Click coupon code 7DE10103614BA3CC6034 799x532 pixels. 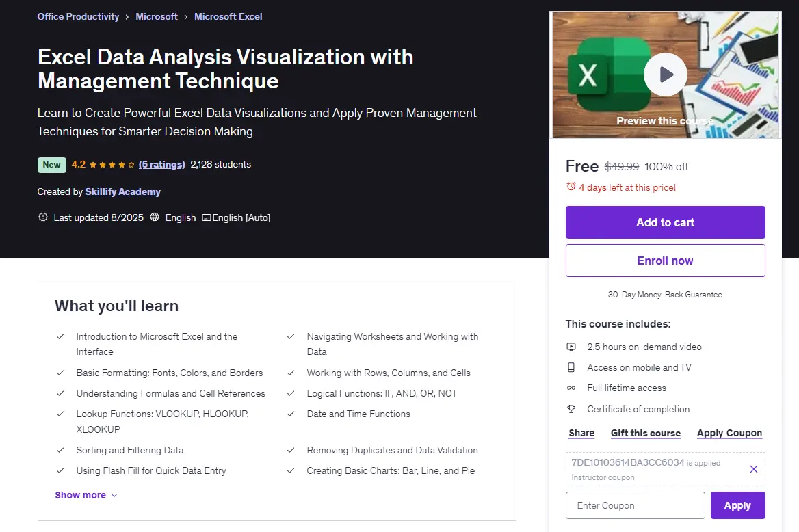tap(628, 462)
